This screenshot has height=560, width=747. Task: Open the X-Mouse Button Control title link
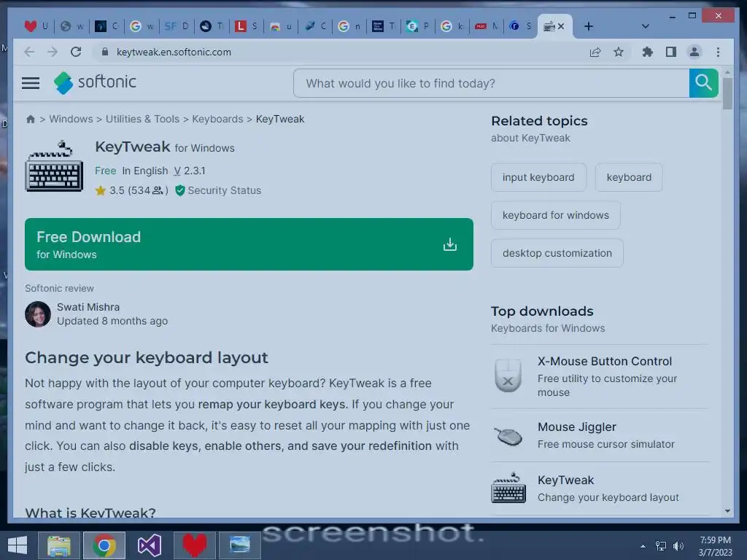coord(605,362)
